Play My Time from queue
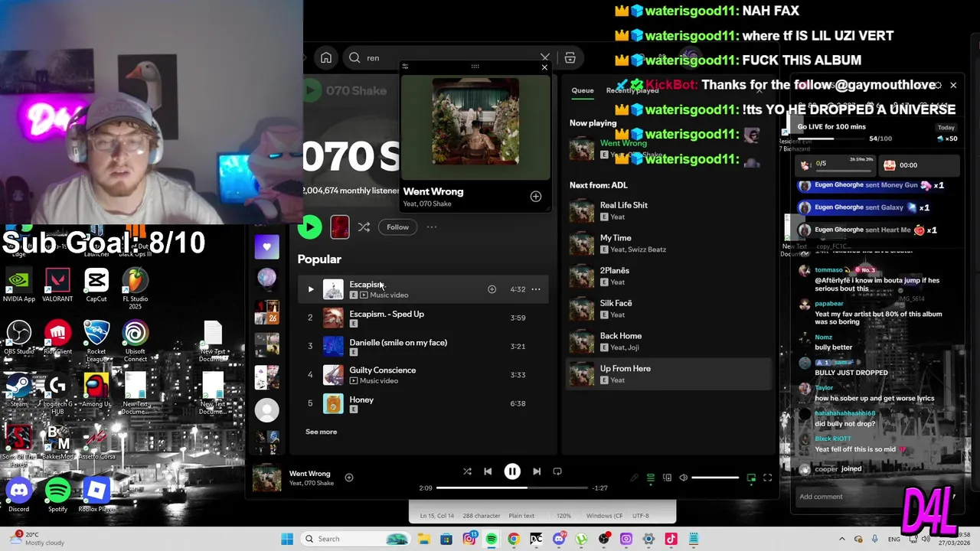This screenshot has height=551, width=980. point(668,243)
